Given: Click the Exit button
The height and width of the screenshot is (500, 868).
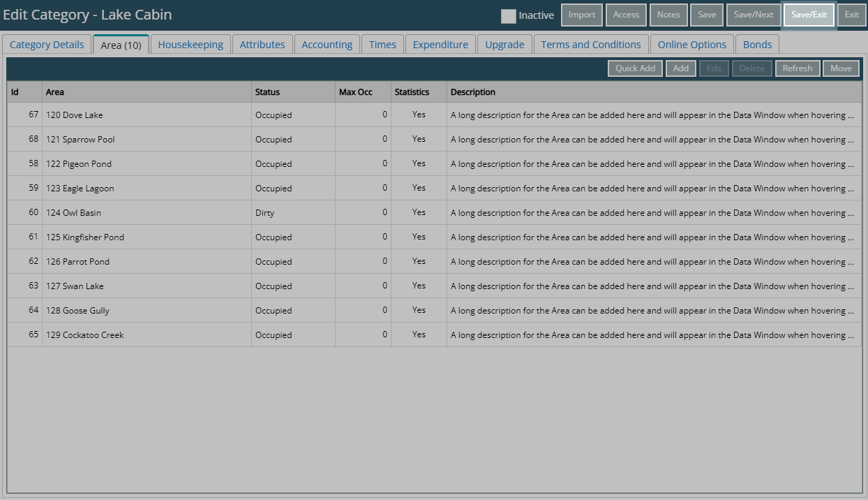Looking at the screenshot, I should [852, 15].
